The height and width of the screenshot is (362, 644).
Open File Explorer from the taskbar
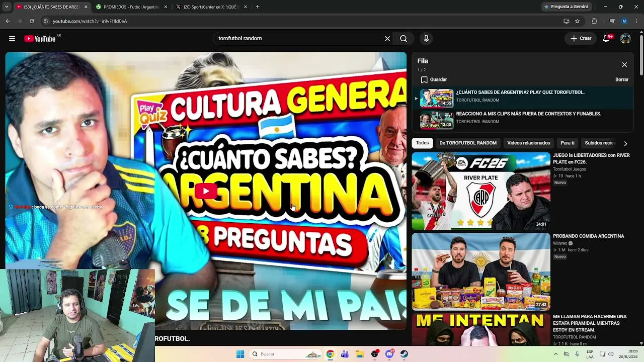(x=360, y=354)
